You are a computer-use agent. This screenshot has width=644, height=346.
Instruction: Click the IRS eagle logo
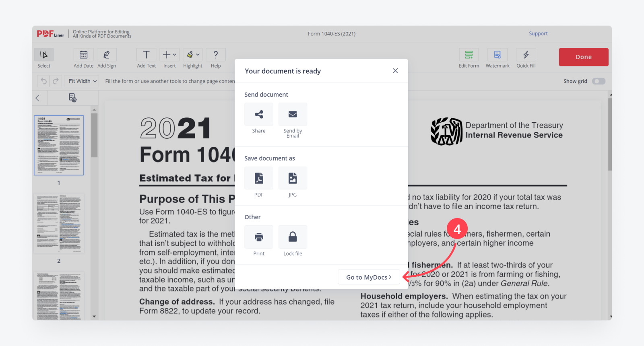pos(446,131)
